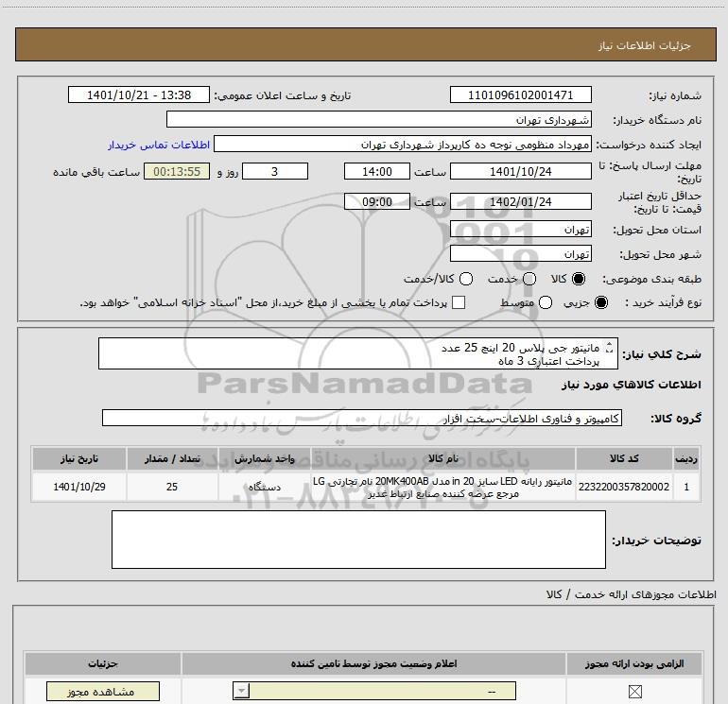The height and width of the screenshot is (704, 728).
Task: Click the 'مشاهده مجوز' button
Action: point(103,692)
